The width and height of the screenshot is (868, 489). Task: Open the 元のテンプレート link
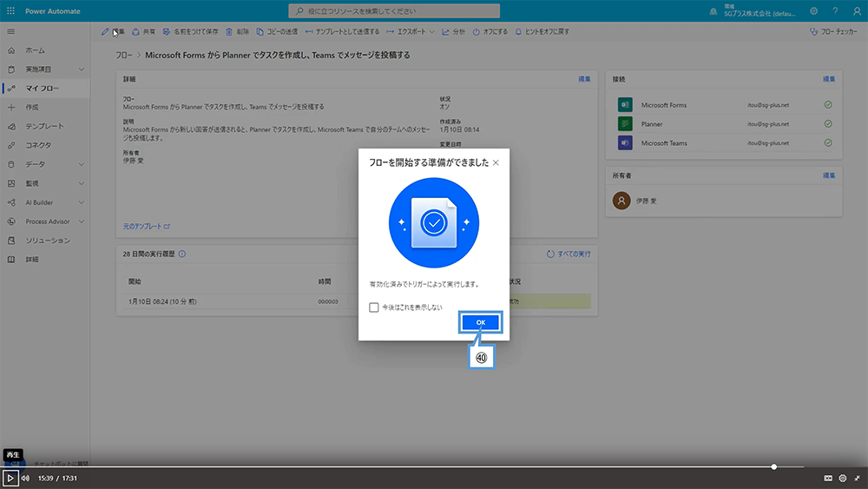tap(146, 227)
